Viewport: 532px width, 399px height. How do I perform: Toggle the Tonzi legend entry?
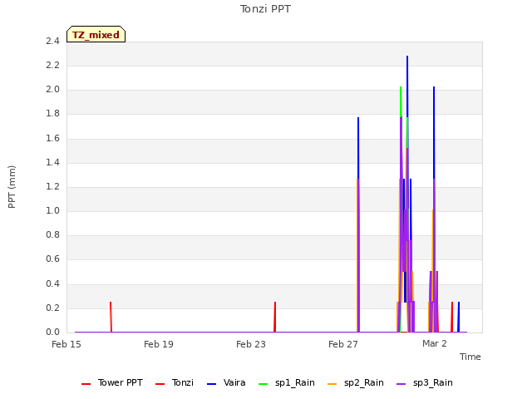coord(175,382)
